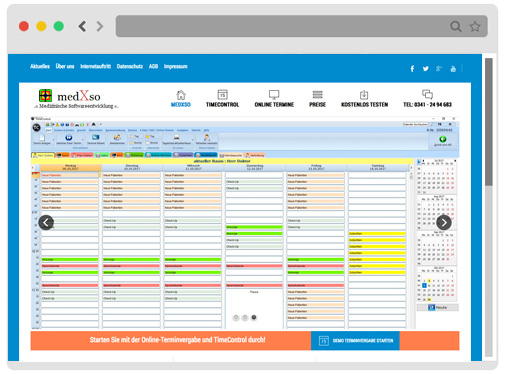Open the Über uns page

[x=65, y=66]
